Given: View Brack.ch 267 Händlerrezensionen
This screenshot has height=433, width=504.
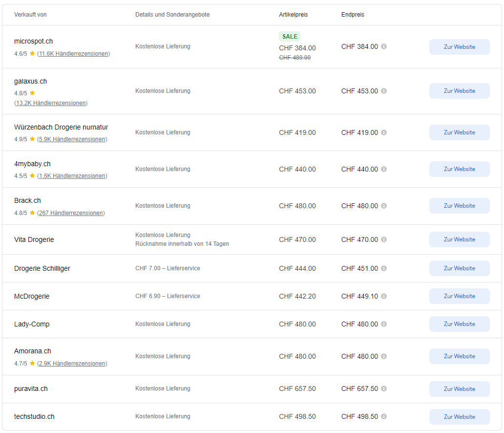Looking at the screenshot, I should tap(71, 213).
